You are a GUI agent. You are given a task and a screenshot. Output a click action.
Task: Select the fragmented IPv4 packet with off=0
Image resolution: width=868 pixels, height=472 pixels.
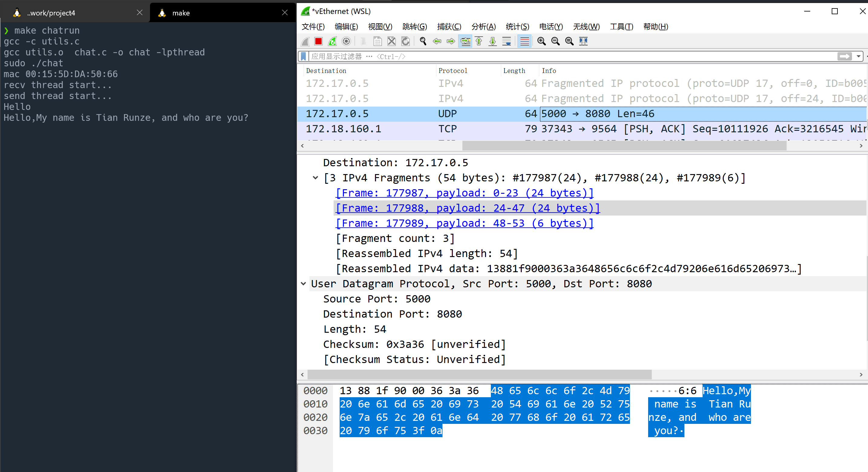[582, 83]
